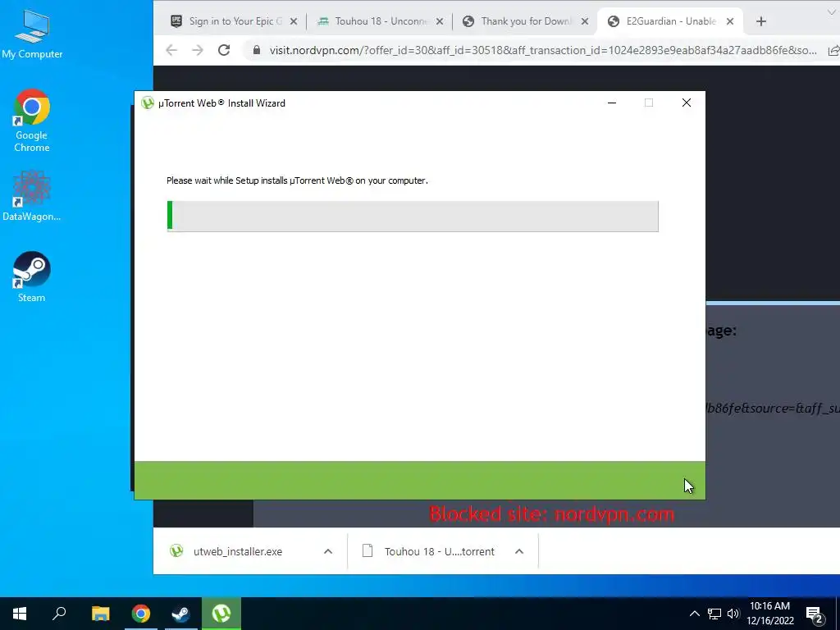Select uTorrent installer taskbar button
Image resolution: width=840 pixels, height=630 pixels.
tap(221, 614)
